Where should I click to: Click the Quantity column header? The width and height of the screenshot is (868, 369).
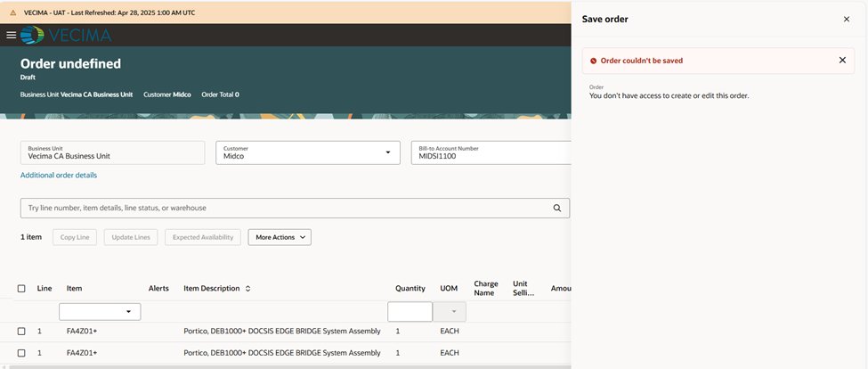point(410,289)
